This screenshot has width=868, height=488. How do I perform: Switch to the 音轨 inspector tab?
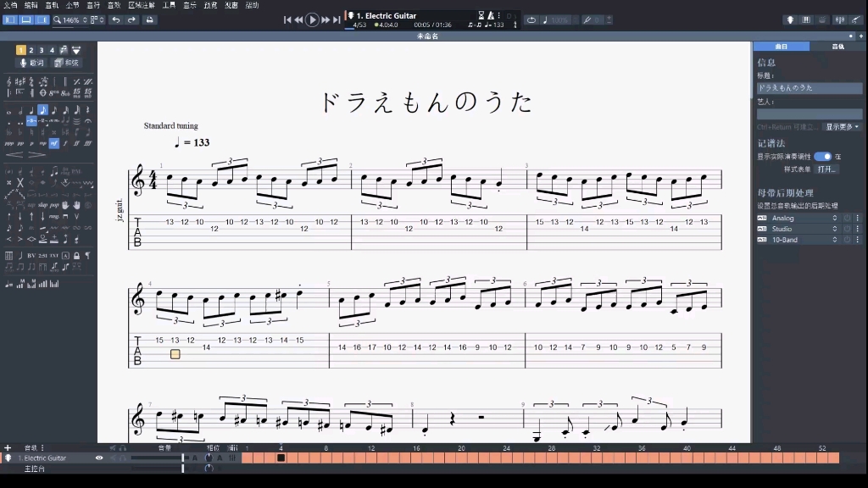point(837,47)
